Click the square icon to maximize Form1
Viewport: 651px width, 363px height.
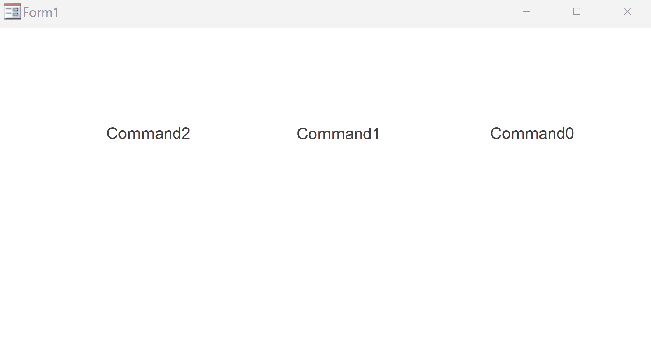tap(576, 12)
